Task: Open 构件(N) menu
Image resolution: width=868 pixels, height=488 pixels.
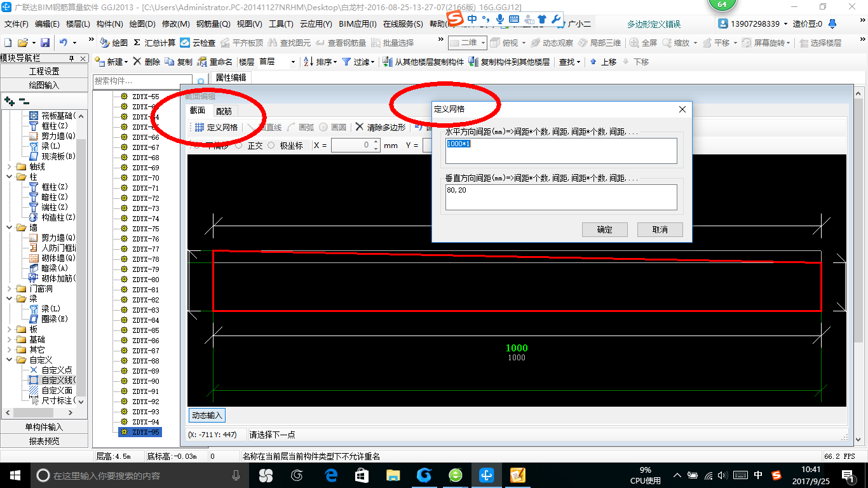Action: (x=109, y=24)
